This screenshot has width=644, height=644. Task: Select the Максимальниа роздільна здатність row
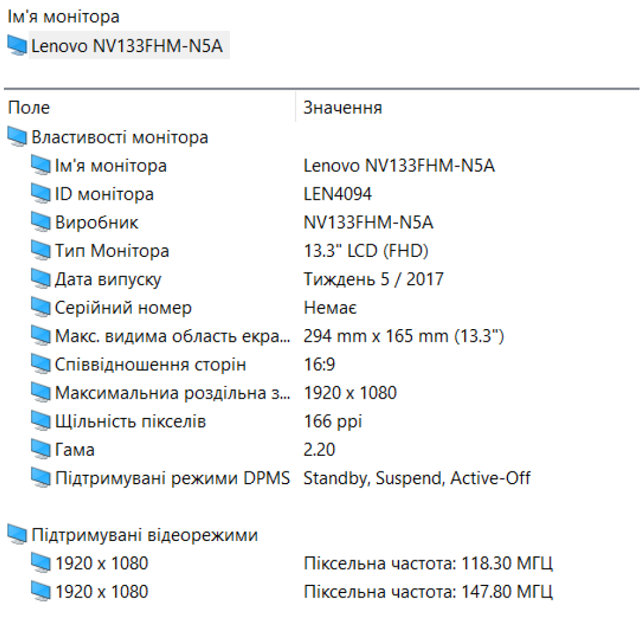(172, 393)
